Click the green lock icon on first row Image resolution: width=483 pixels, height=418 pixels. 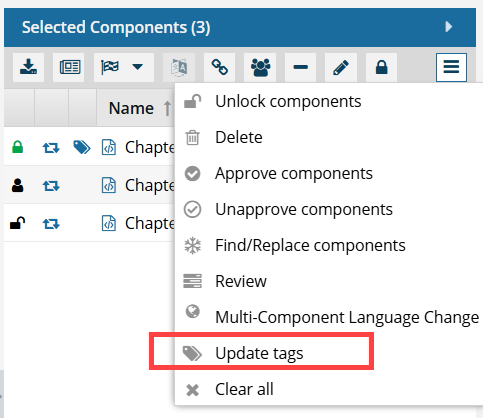pos(18,147)
